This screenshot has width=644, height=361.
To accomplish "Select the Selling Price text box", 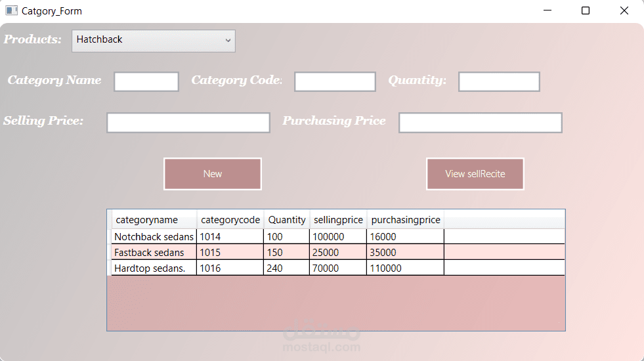I will pyautogui.click(x=188, y=122).
